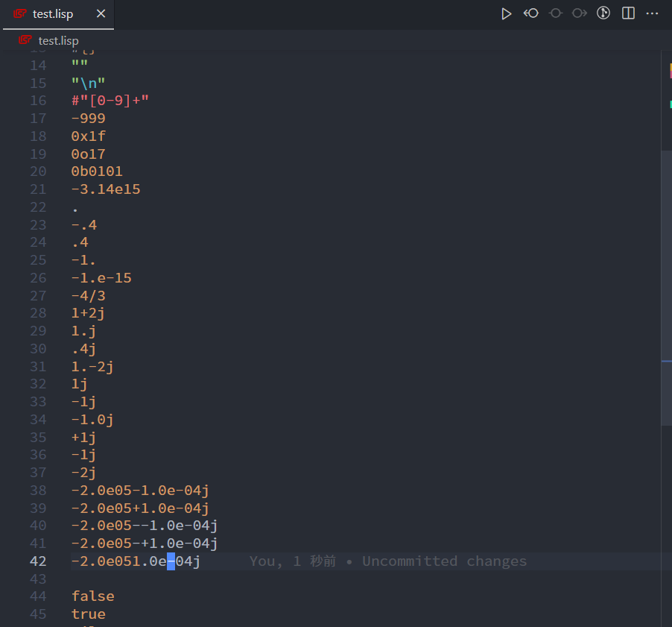Click the previous change navigation icon

point(530,13)
